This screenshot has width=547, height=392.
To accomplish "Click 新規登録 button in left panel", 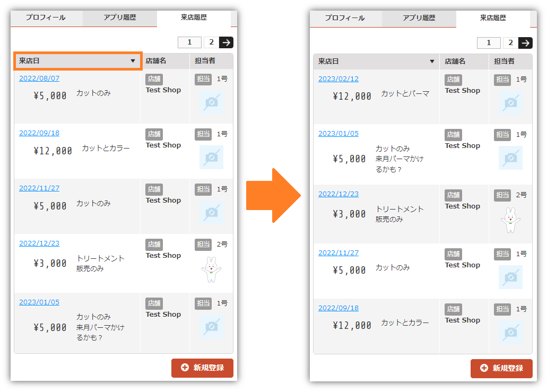I will click(x=202, y=368).
